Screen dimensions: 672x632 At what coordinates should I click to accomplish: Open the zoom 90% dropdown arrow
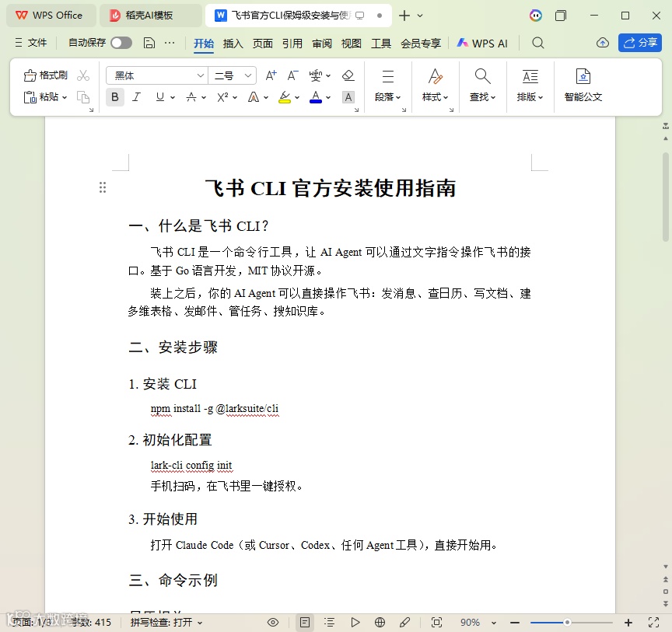pyautogui.click(x=493, y=623)
